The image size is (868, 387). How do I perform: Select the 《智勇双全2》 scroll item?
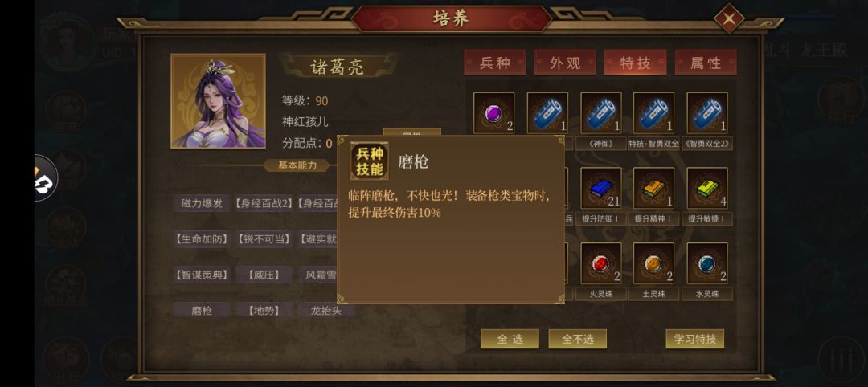[x=707, y=112]
